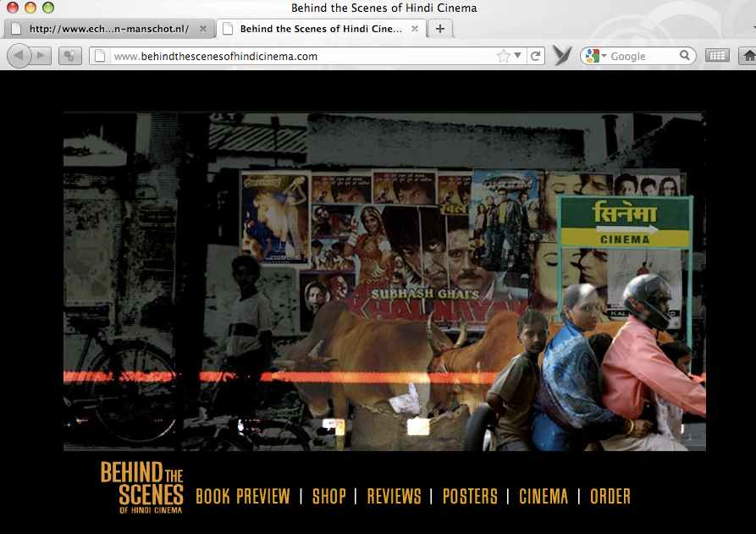Close the window with the red button
This screenshot has height=534, width=756.
[x=13, y=8]
